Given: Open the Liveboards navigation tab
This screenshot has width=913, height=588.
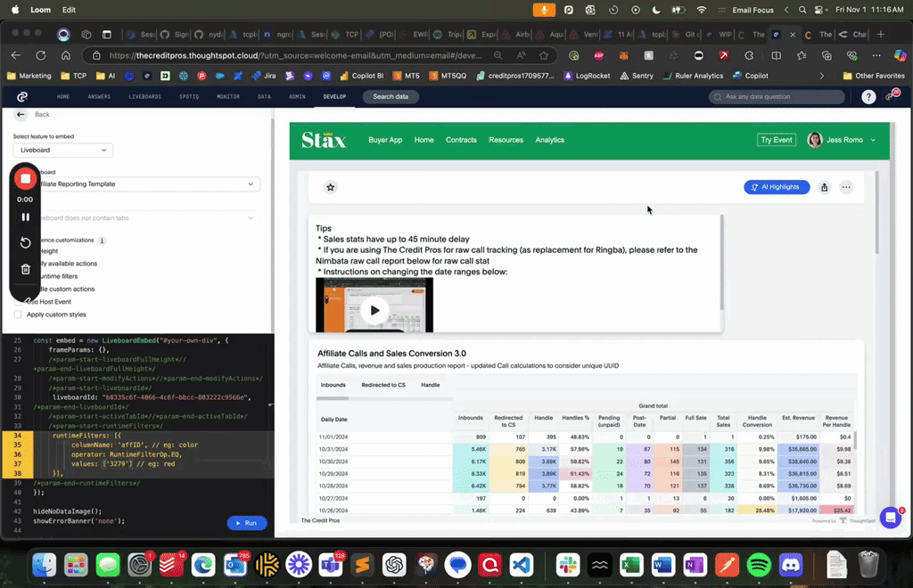Looking at the screenshot, I should (x=144, y=96).
